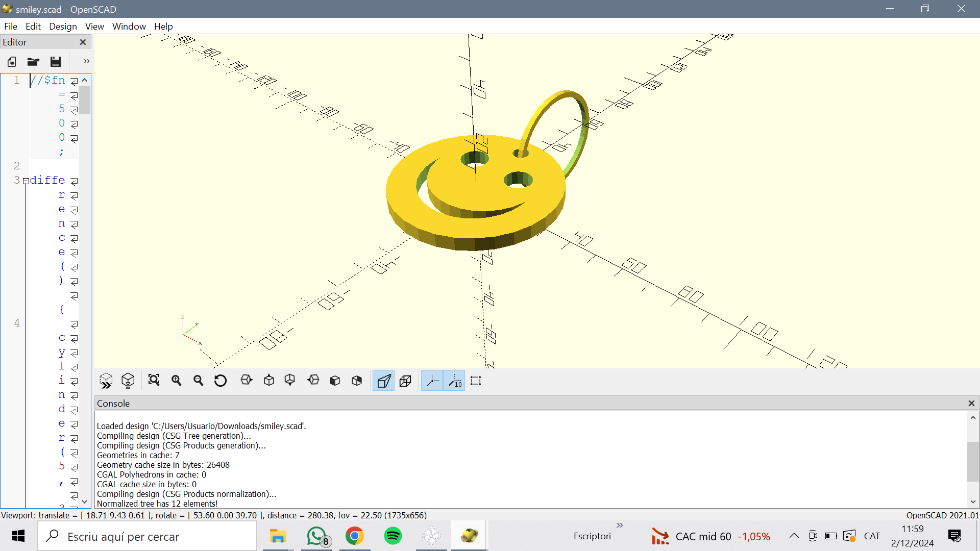
Task: Click the View All icon
Action: [154, 381]
